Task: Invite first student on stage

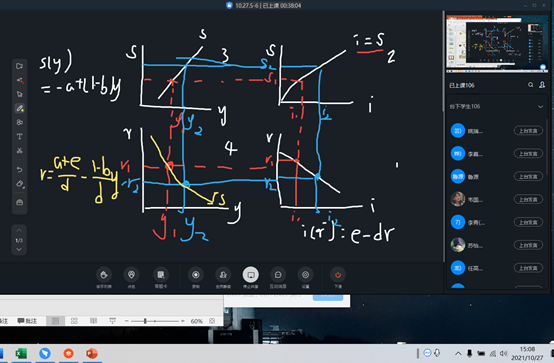Action: 528,131
